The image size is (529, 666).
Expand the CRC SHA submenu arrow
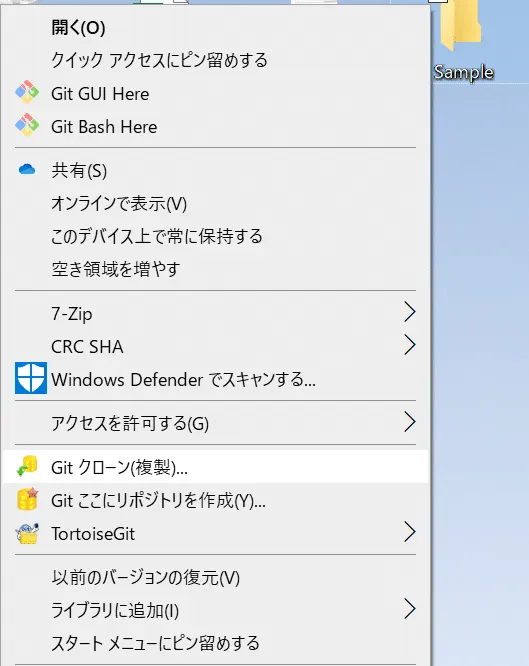[409, 345]
